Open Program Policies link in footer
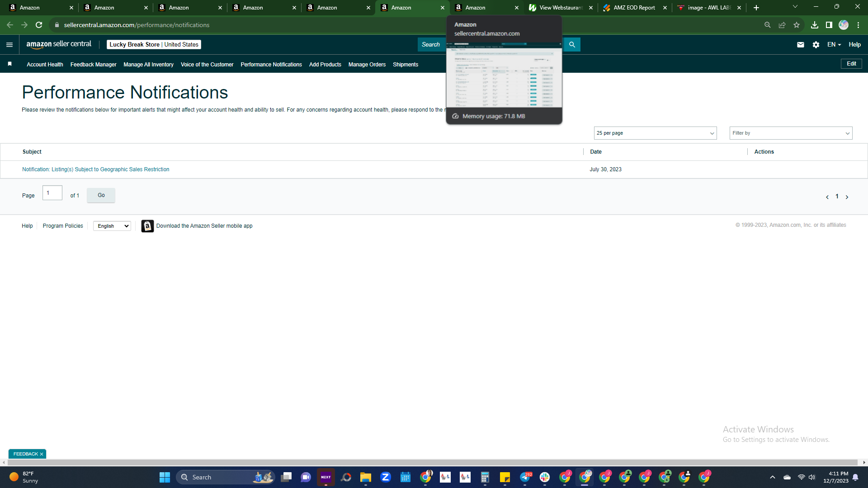This screenshot has width=868, height=488. tap(63, 226)
